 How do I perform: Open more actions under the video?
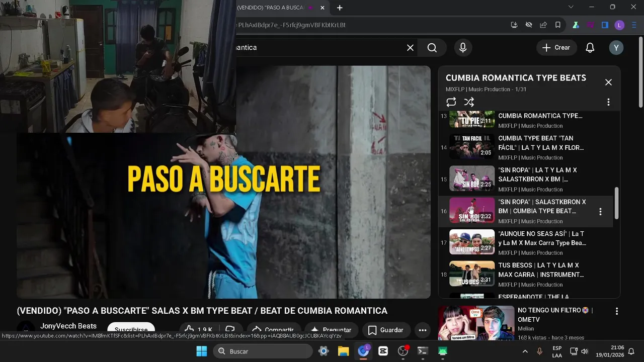(x=423, y=330)
